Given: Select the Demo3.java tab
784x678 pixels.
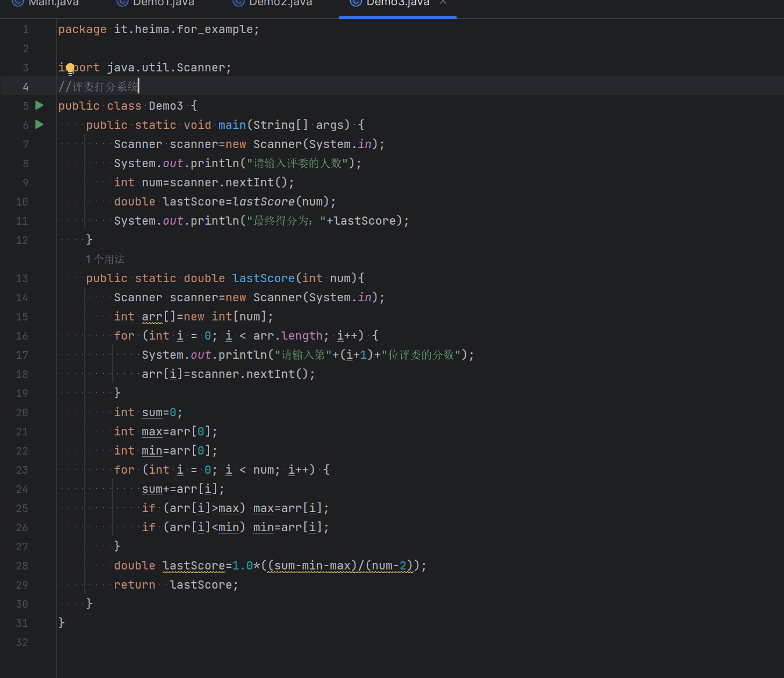Looking at the screenshot, I should pyautogui.click(x=390, y=3).
